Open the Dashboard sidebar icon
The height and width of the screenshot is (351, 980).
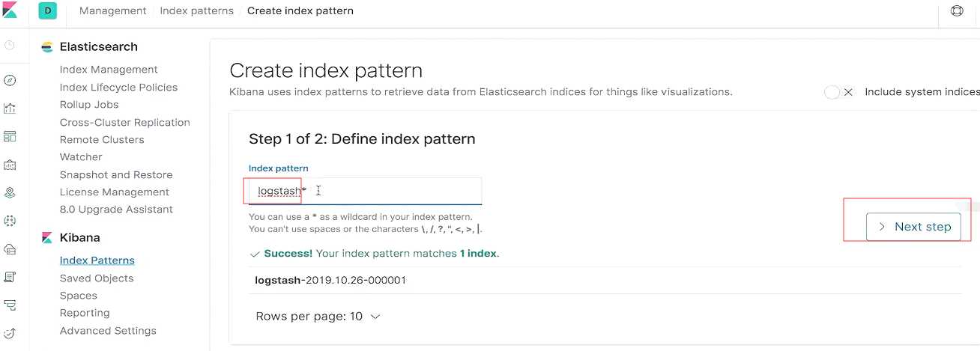(x=10, y=137)
